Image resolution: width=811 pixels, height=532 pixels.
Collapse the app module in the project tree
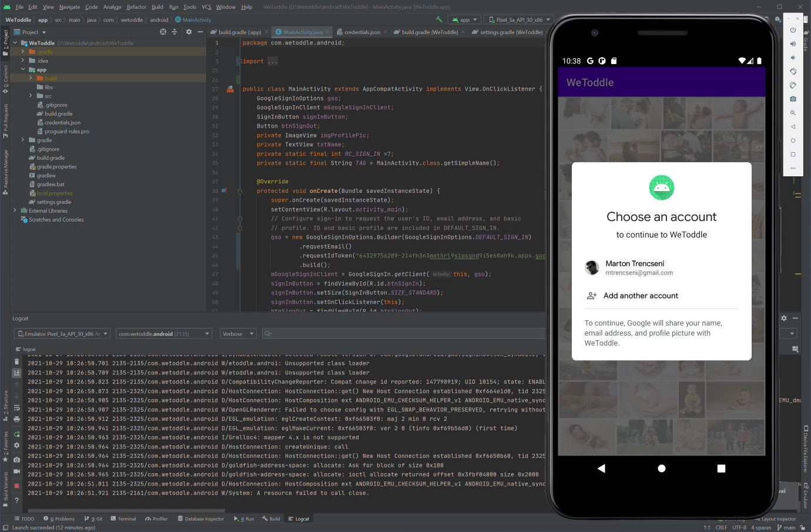tap(23, 69)
